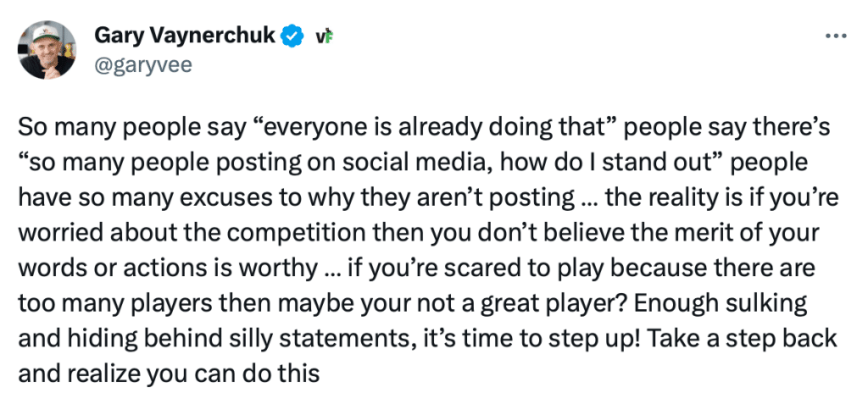Viewport: 868px width, 404px height.
Task: Open the Gary Vaynerchuk display name link
Action: tap(186, 36)
